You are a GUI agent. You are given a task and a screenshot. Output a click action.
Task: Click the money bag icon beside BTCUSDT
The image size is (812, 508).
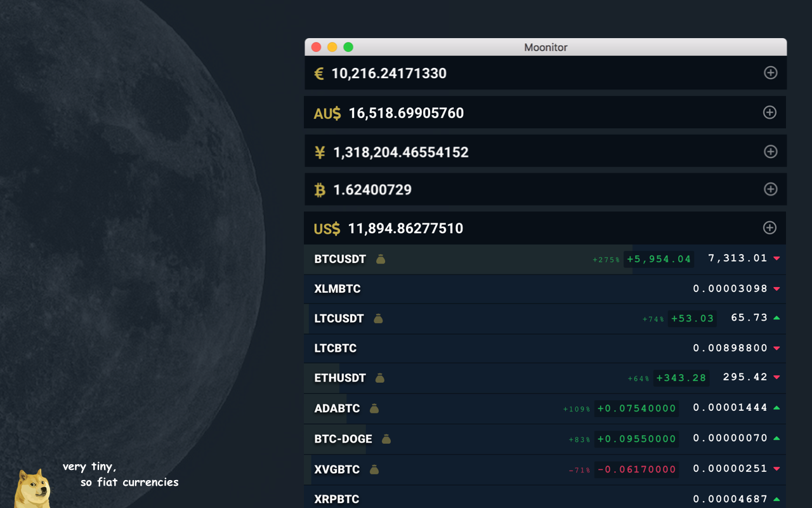pos(381,259)
